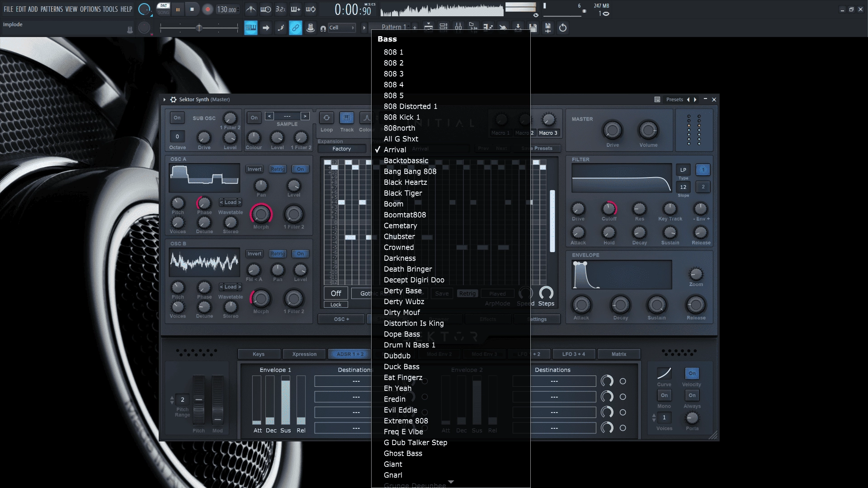The height and width of the screenshot is (488, 868).
Task: Toggle the countdown before recording icon
Action: coord(280,9)
